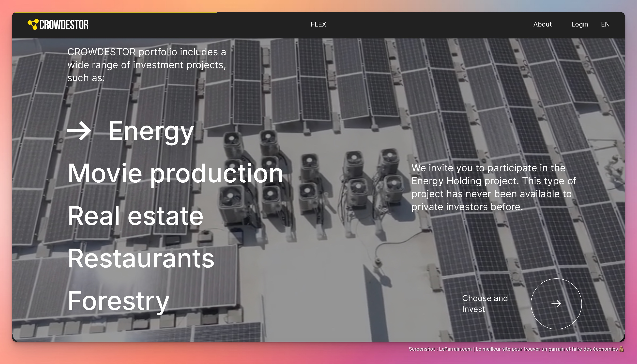
Task: Click the arrow icon beside Energy
Action: coord(79,131)
